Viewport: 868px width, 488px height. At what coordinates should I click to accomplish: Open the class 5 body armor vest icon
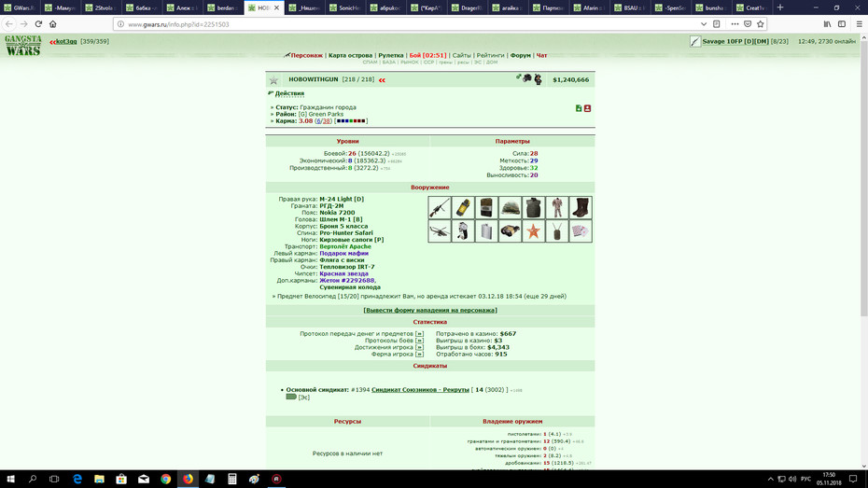(533, 207)
